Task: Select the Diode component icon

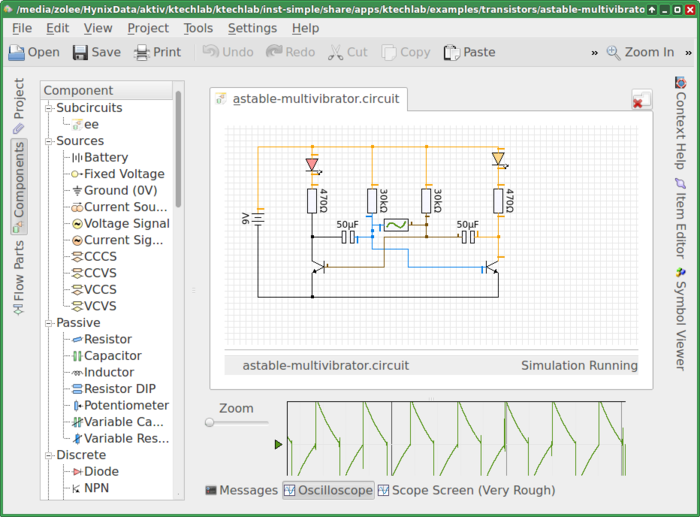Action: 75,472
